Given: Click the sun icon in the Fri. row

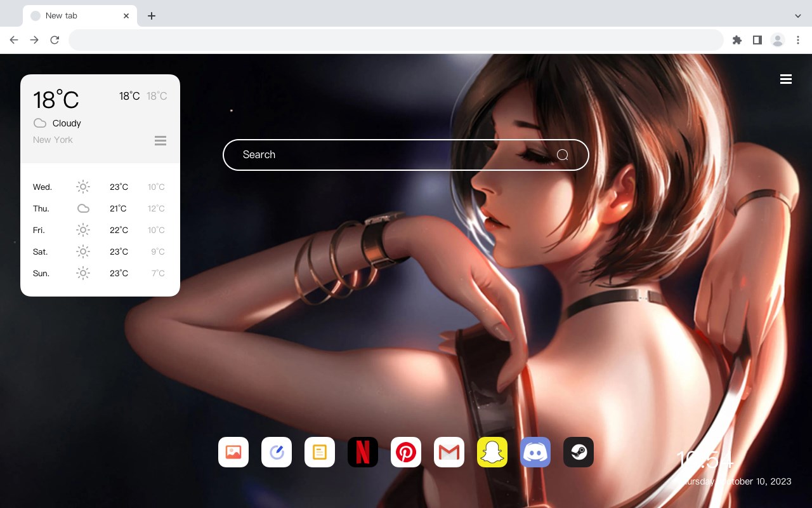Looking at the screenshot, I should tap(83, 230).
